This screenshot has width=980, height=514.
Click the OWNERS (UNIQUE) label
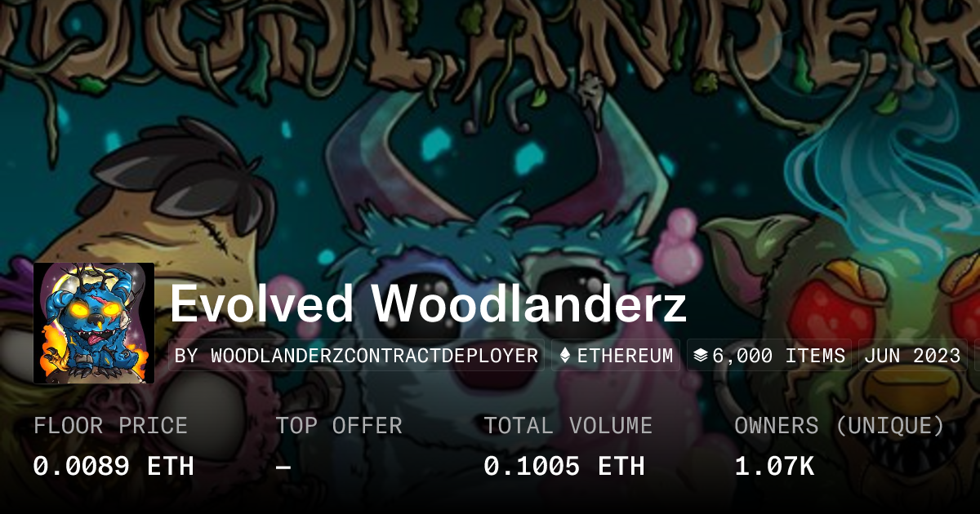coord(840,426)
